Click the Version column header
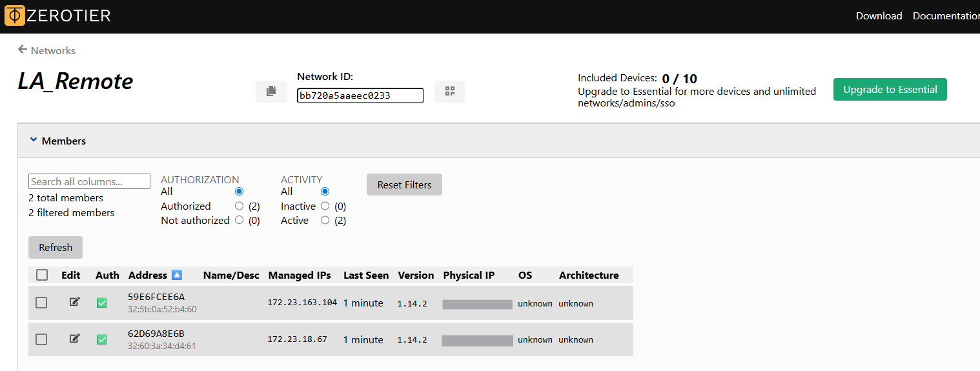The height and width of the screenshot is (371, 980). click(416, 275)
